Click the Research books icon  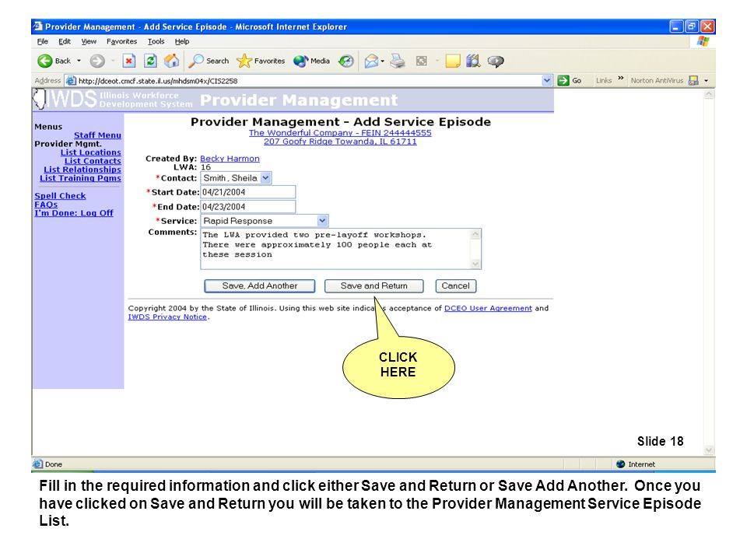[473, 61]
